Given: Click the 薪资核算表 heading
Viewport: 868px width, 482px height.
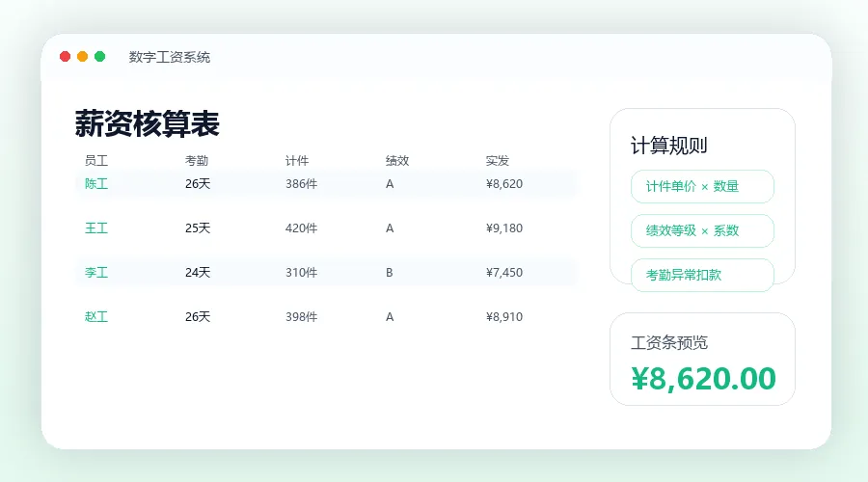Looking at the screenshot, I should tap(148, 123).
